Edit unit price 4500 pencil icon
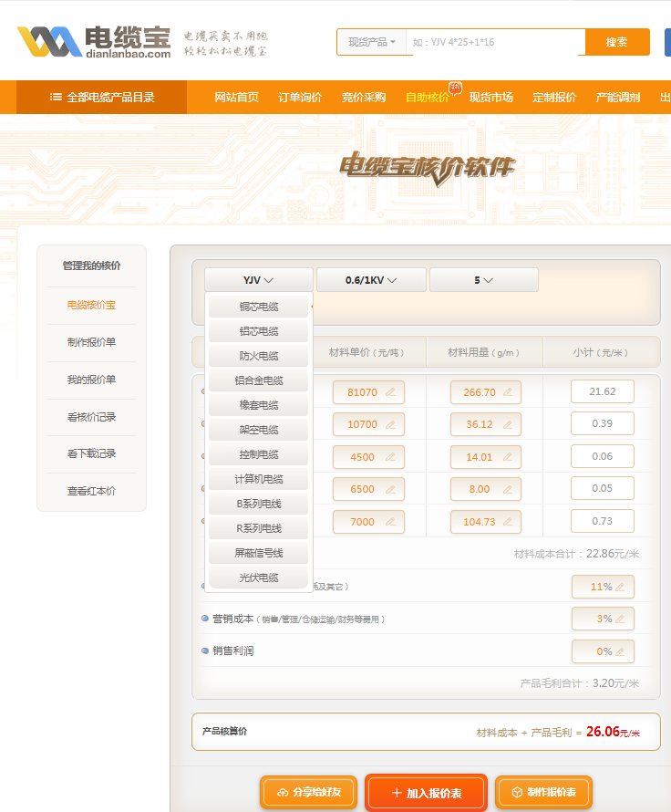Image resolution: width=671 pixels, height=812 pixels. [x=390, y=457]
